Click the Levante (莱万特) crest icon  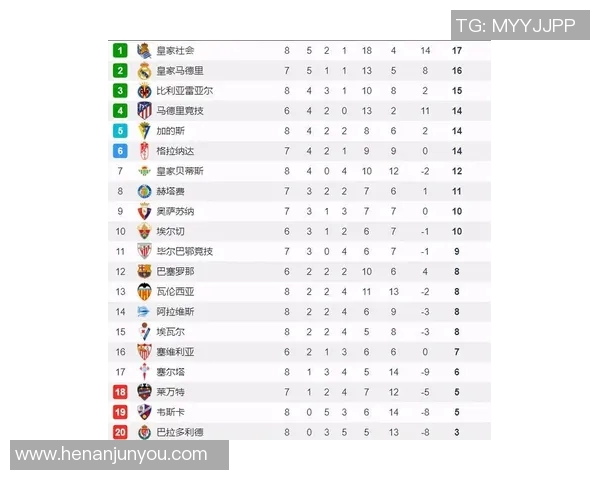coord(144,391)
